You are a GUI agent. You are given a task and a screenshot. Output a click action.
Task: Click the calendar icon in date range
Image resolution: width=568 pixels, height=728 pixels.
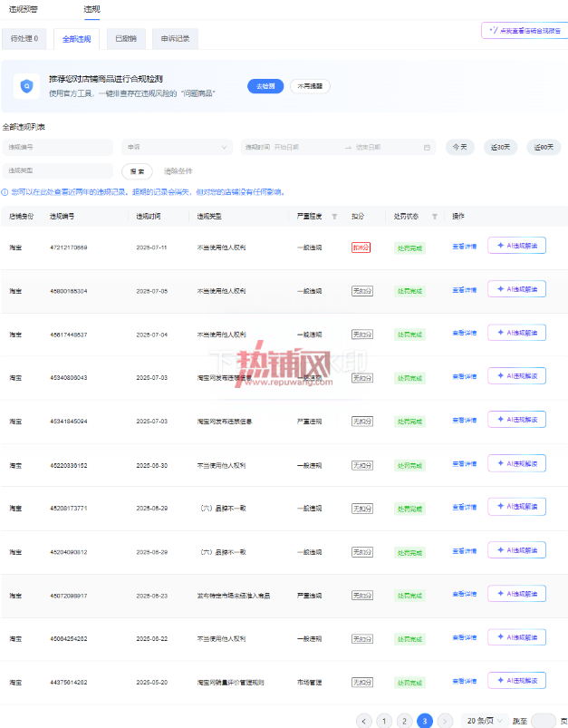[427, 147]
